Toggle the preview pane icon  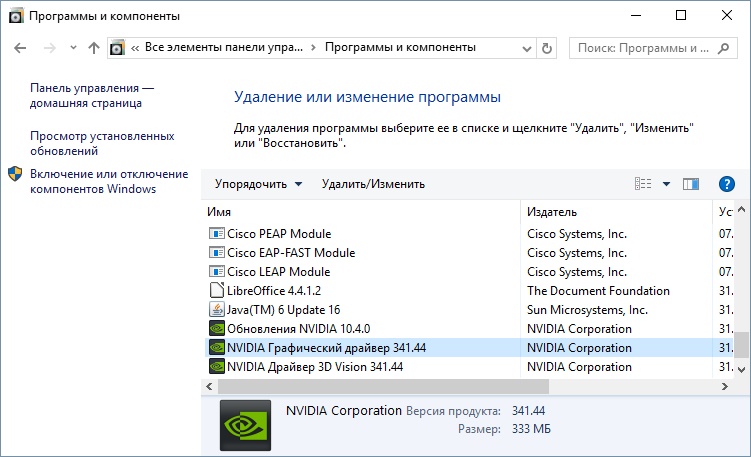tap(691, 184)
